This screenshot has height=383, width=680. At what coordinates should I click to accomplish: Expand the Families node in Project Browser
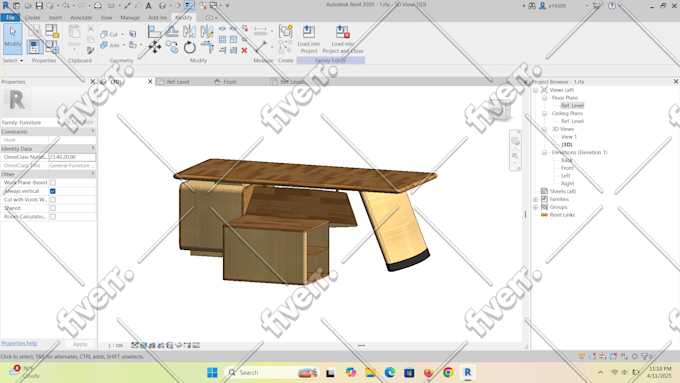(536, 200)
